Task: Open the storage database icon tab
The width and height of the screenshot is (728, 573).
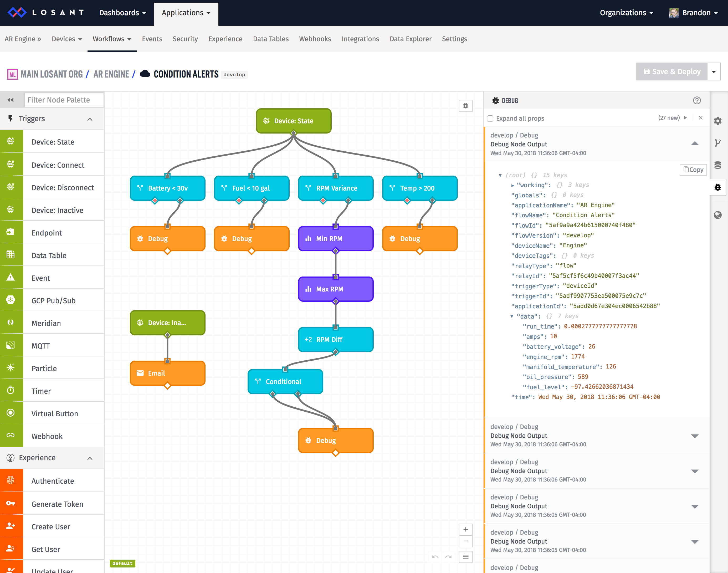Action: (717, 165)
